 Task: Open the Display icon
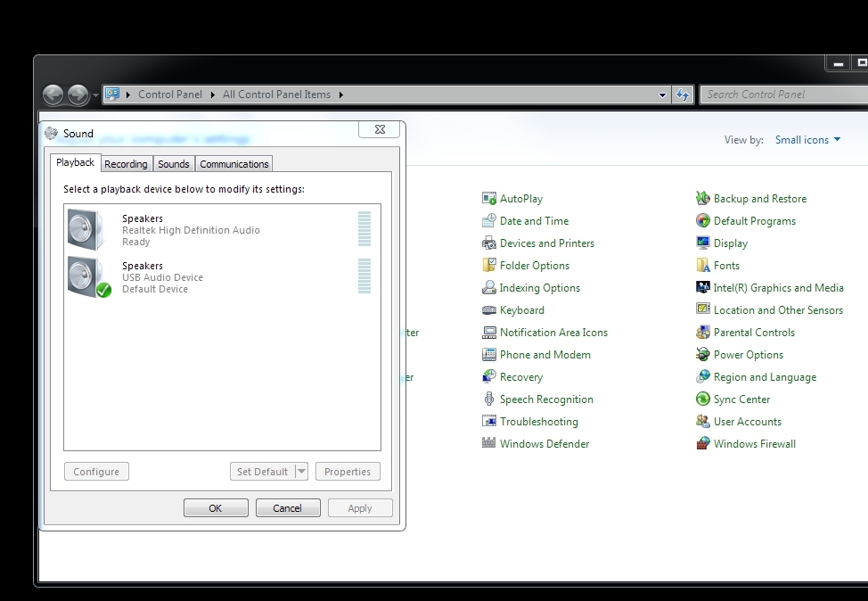click(703, 243)
